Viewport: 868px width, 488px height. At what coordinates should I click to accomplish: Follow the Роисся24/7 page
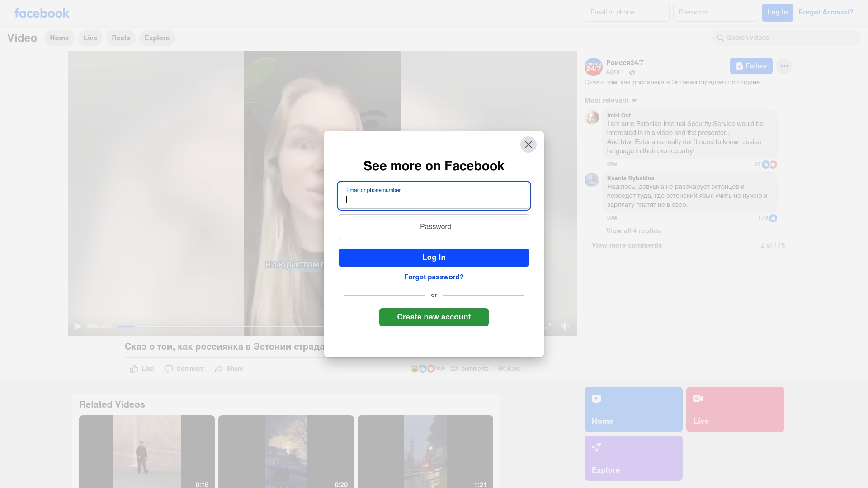tap(751, 66)
